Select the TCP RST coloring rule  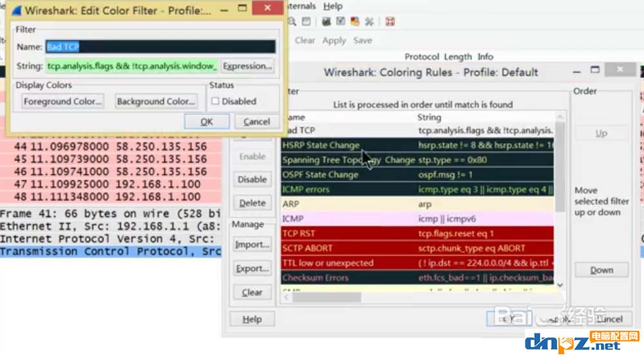(417, 234)
